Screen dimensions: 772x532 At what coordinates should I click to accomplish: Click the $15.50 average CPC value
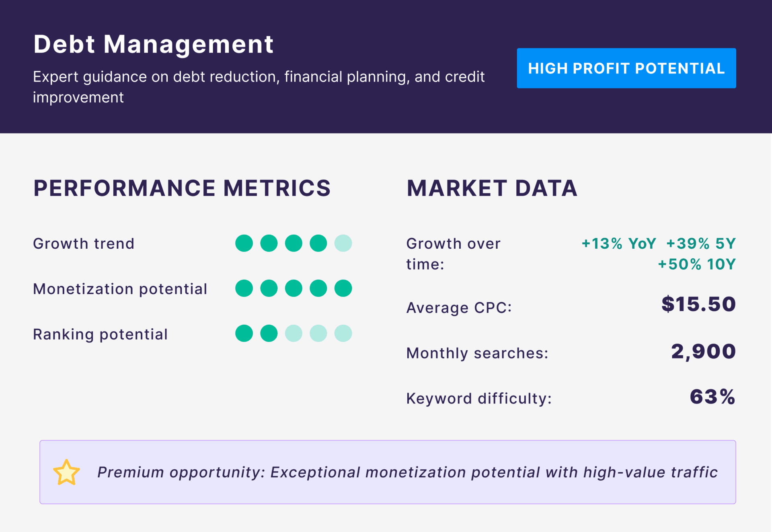pos(698,304)
